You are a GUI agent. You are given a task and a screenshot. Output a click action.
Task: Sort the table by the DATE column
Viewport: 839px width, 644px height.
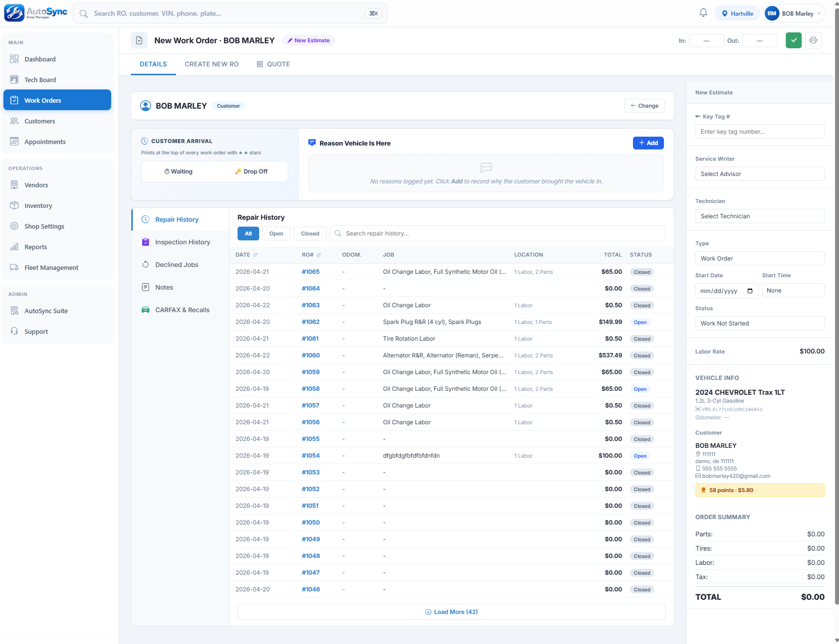click(246, 255)
